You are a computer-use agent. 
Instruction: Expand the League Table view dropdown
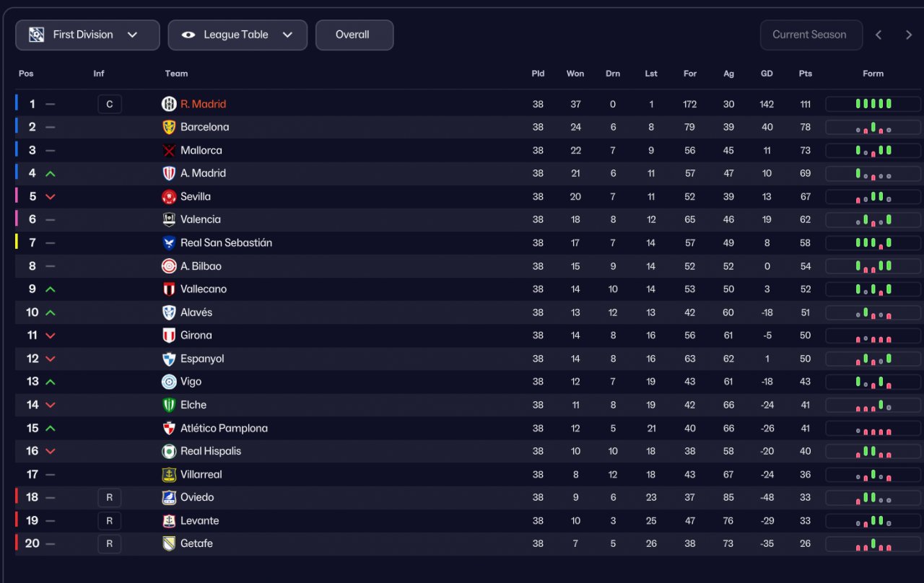[x=237, y=35]
